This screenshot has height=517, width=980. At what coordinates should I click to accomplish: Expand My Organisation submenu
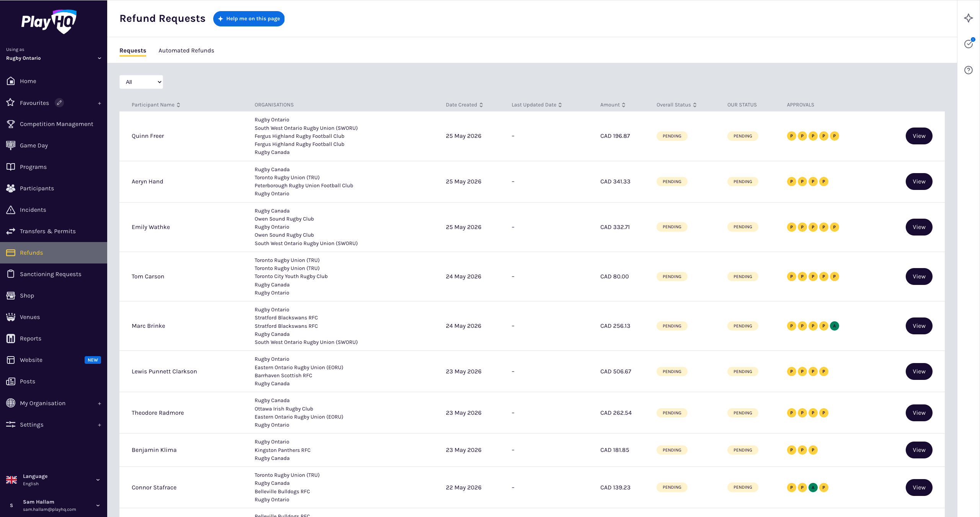tap(100, 404)
